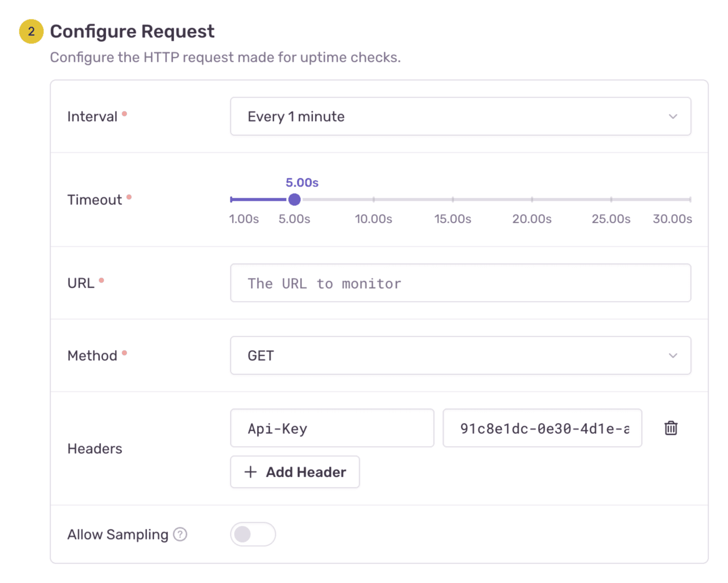The image size is (728, 583).
Task: Click the "Configure Request" heading
Action: point(132,31)
